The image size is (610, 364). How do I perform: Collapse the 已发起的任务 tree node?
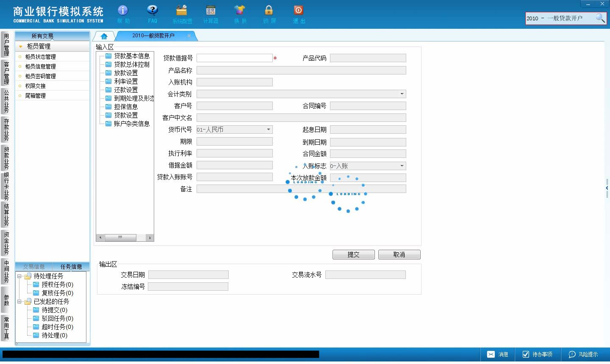(19, 301)
